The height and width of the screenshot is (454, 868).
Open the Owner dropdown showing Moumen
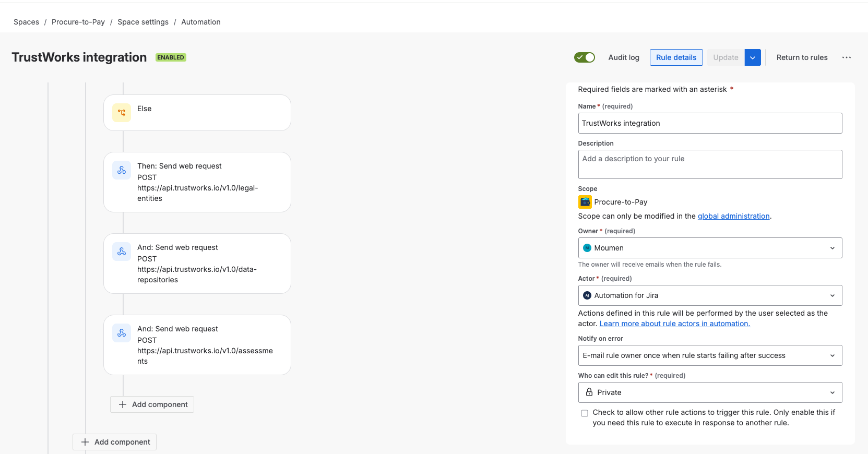(710, 248)
